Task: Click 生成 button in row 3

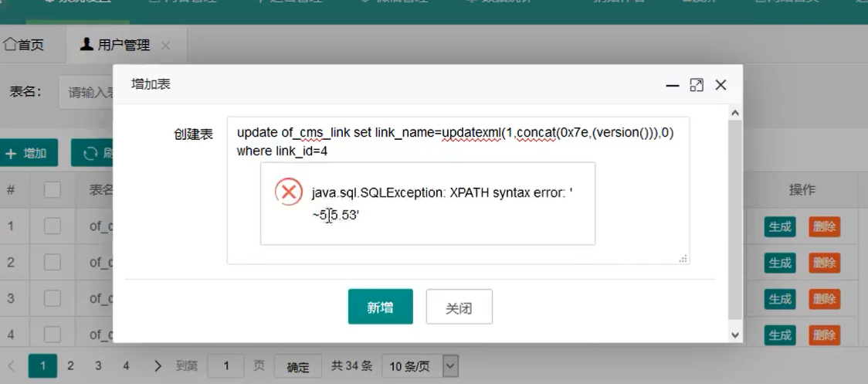Action: pos(780,299)
